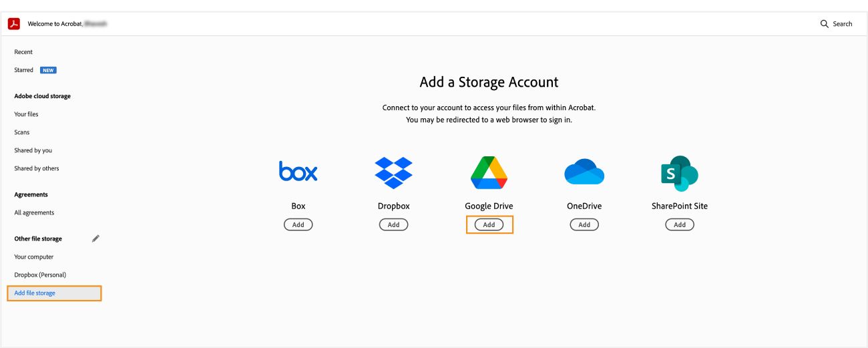This screenshot has width=868, height=348.
Task: Click the Google Drive label text
Action: [489, 206]
